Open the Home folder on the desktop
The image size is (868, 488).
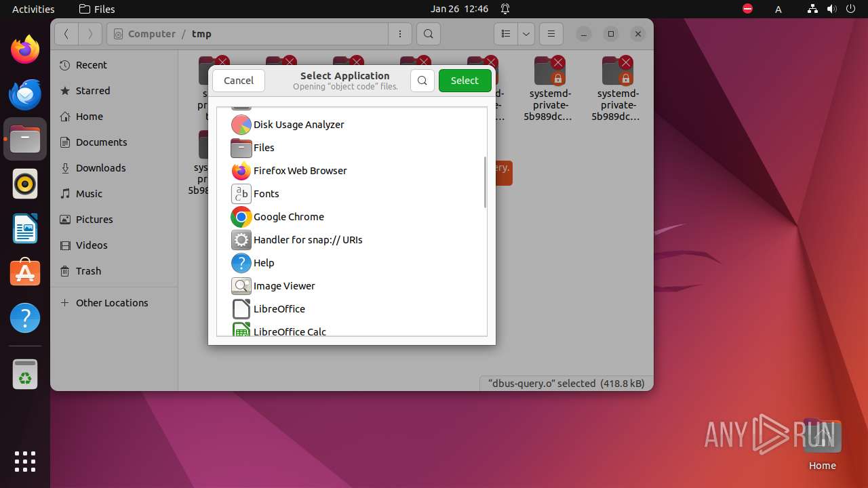[x=822, y=444]
